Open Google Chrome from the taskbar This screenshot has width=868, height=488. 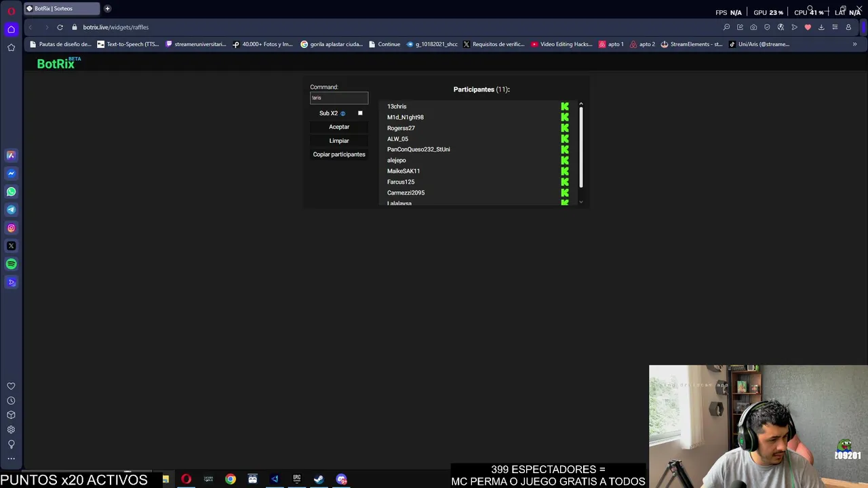pyautogui.click(x=231, y=479)
